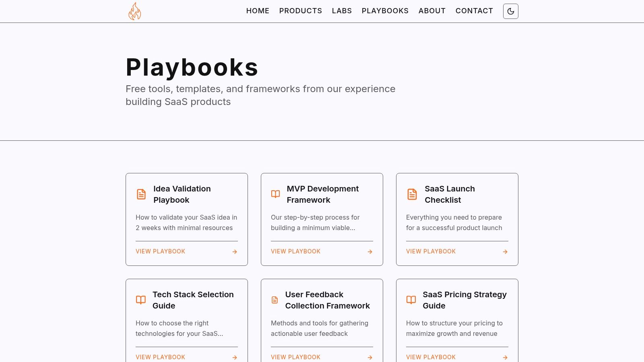Click 'Everything you need to prepare' description
The height and width of the screenshot is (362, 644).
point(454,222)
